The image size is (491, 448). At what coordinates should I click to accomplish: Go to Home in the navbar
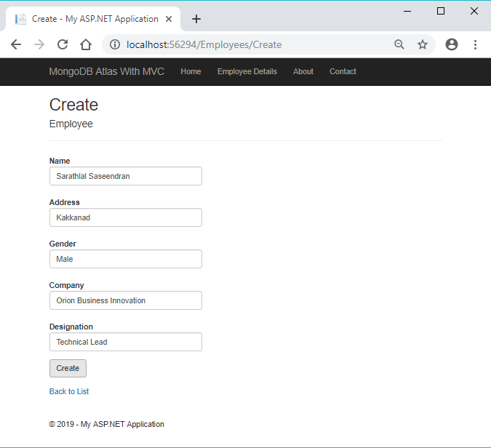click(191, 71)
